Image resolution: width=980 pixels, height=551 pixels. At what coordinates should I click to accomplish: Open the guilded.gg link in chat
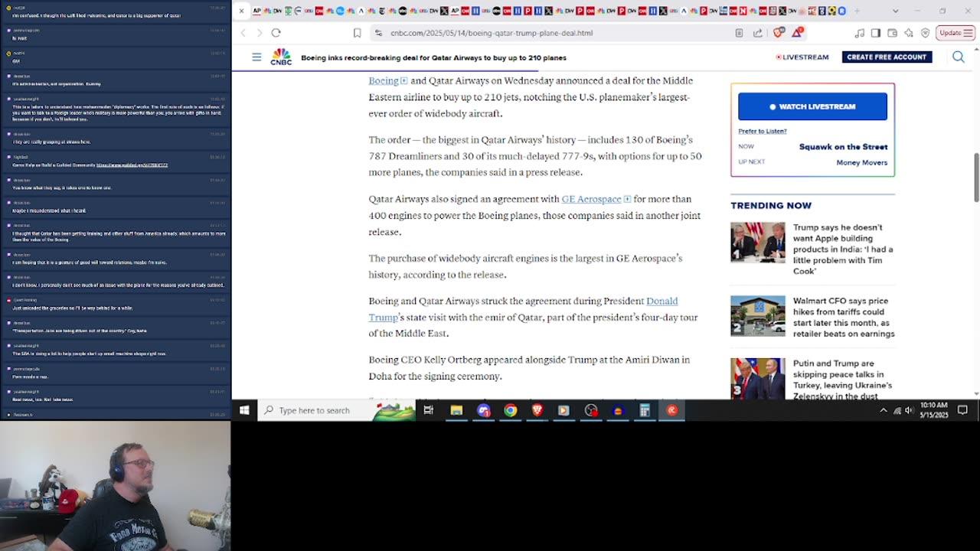pyautogui.click(x=132, y=165)
